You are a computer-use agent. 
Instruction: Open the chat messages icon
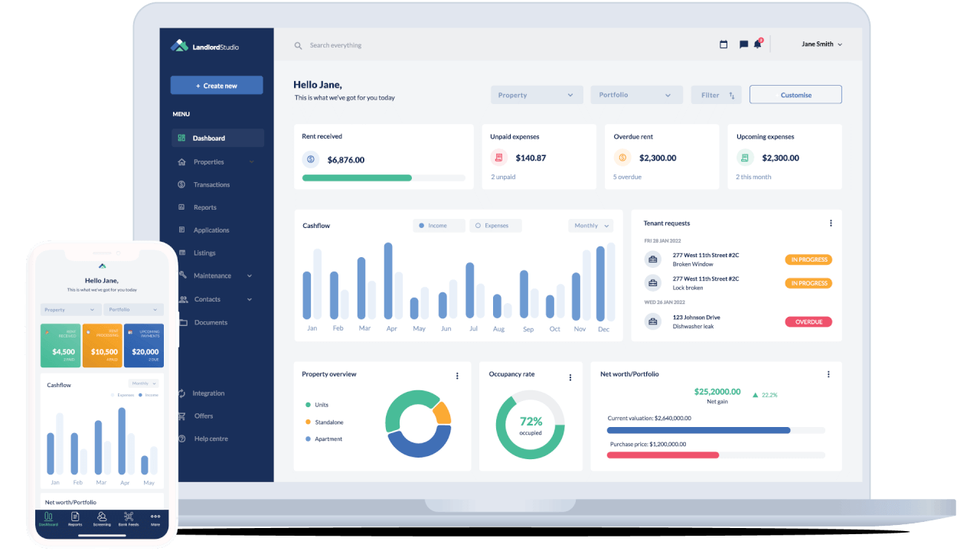[742, 44]
